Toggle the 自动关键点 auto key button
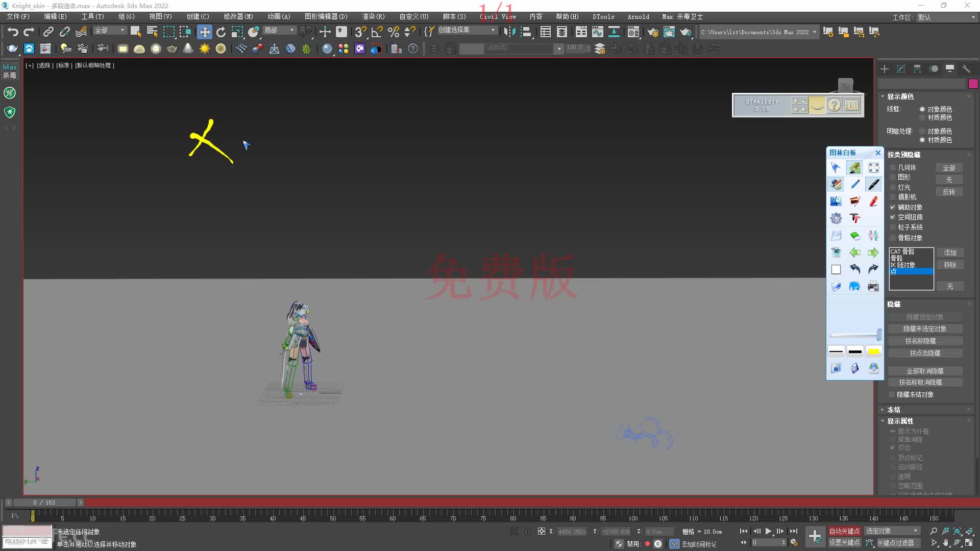980x551 pixels. pos(844,531)
